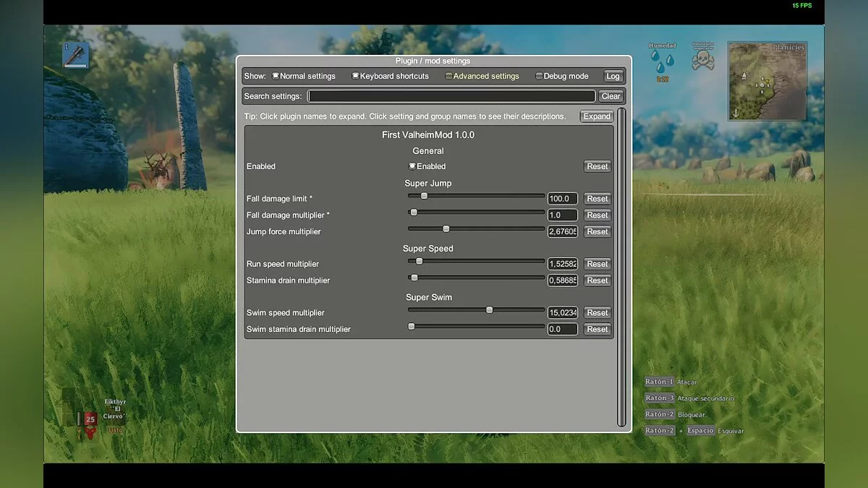This screenshot has width=868, height=488.
Task: Click the Ratón-1 Atacar keybind badge
Action: pyautogui.click(x=659, y=382)
